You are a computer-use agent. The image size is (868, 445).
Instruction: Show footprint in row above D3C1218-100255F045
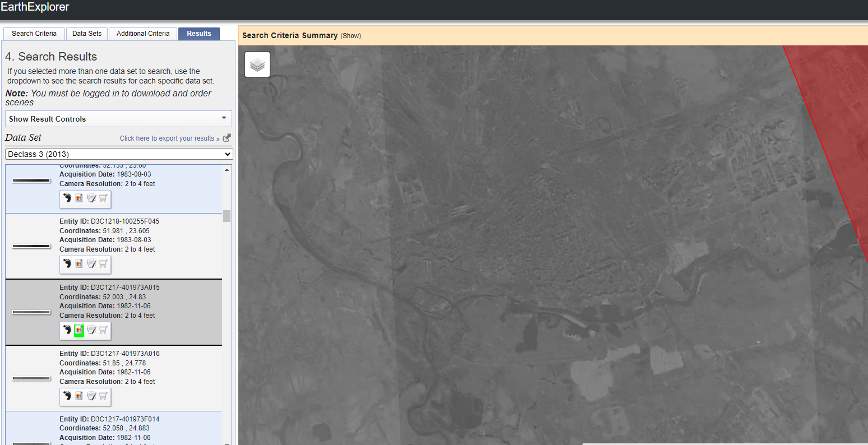[67, 198]
